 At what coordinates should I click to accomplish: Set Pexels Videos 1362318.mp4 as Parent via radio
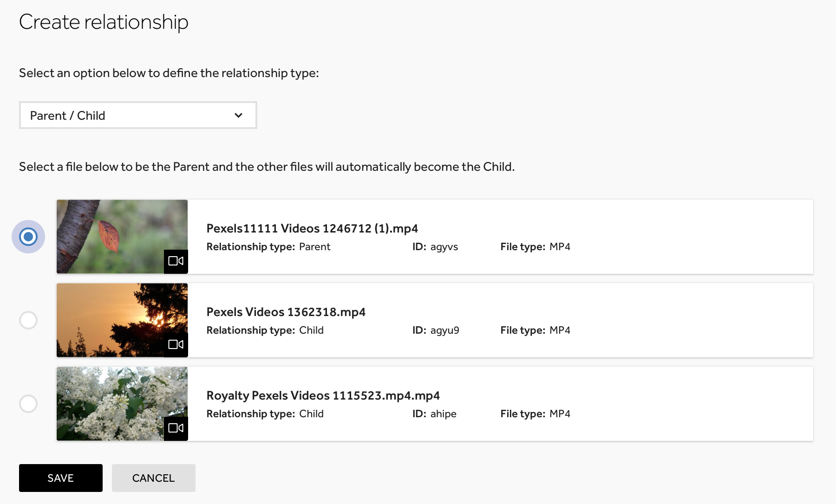(28, 320)
